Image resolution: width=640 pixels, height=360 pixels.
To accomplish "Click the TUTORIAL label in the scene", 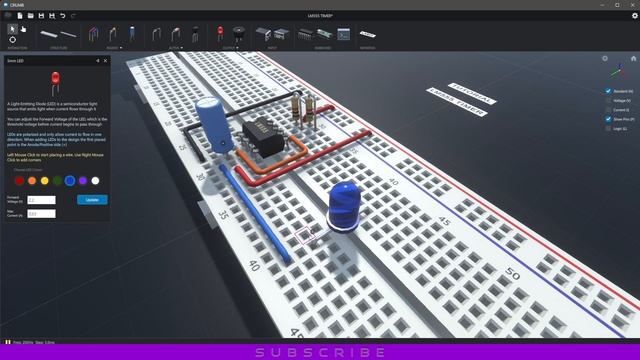I will [472, 93].
